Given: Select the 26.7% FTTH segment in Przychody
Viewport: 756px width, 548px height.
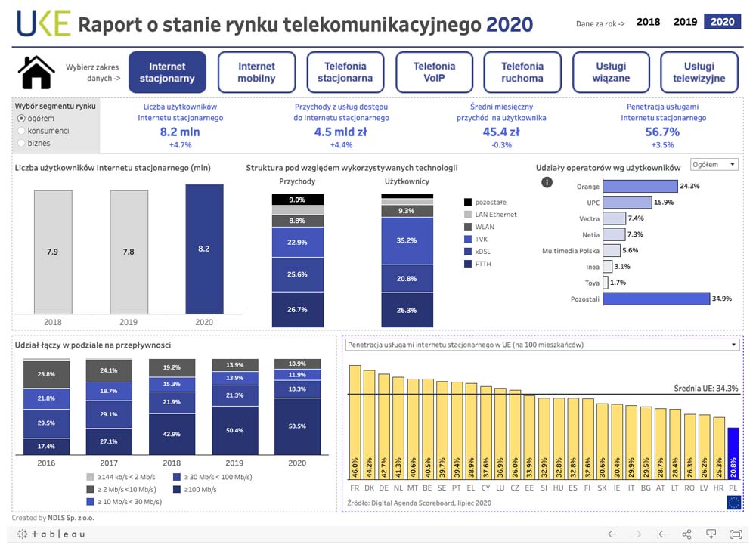Looking at the screenshot, I should (x=297, y=310).
